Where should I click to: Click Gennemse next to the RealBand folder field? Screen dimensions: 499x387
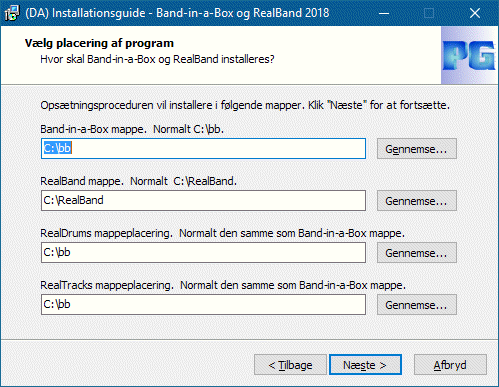coord(417,201)
